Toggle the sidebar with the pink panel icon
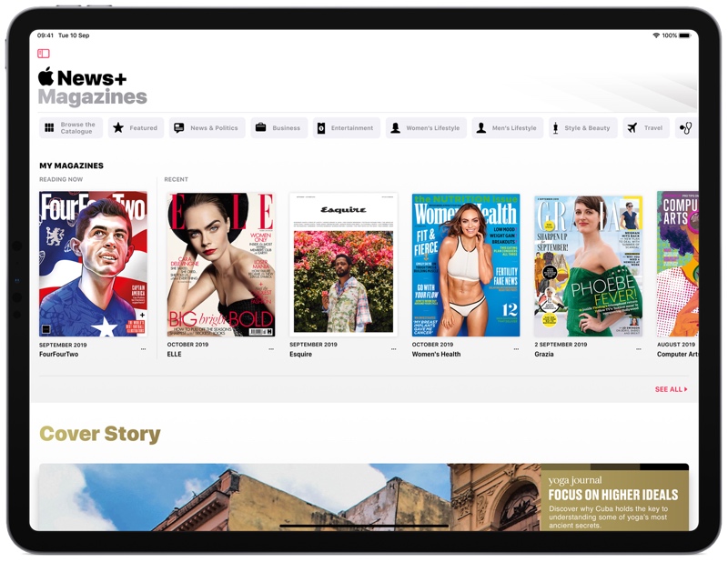Viewport: 728px width, 562px height. pos(44,54)
